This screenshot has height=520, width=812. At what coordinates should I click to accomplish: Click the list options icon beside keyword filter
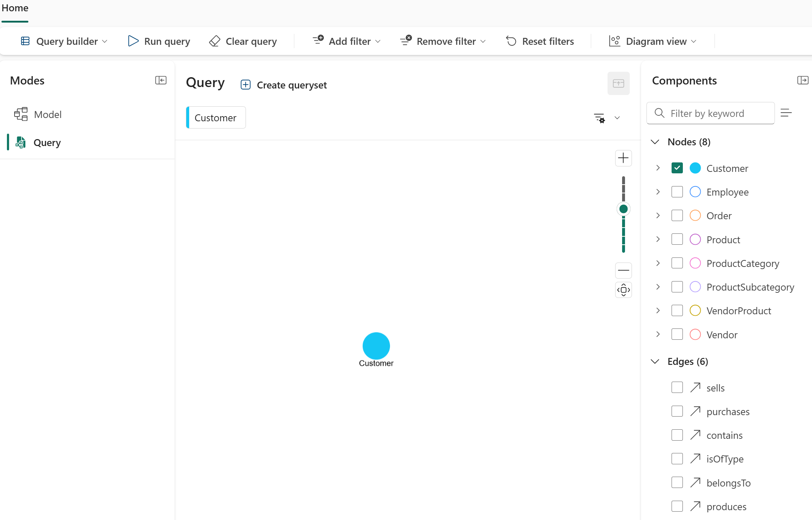(x=786, y=113)
